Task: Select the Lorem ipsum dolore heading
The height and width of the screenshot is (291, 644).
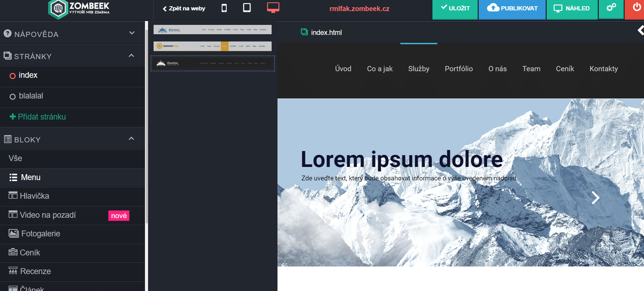Action: coord(402,159)
